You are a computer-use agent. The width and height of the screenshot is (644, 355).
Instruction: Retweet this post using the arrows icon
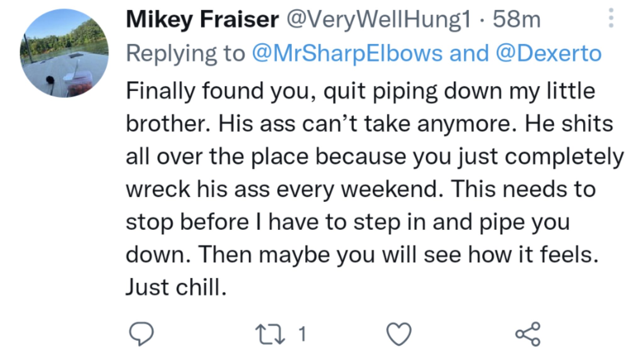coord(270,334)
